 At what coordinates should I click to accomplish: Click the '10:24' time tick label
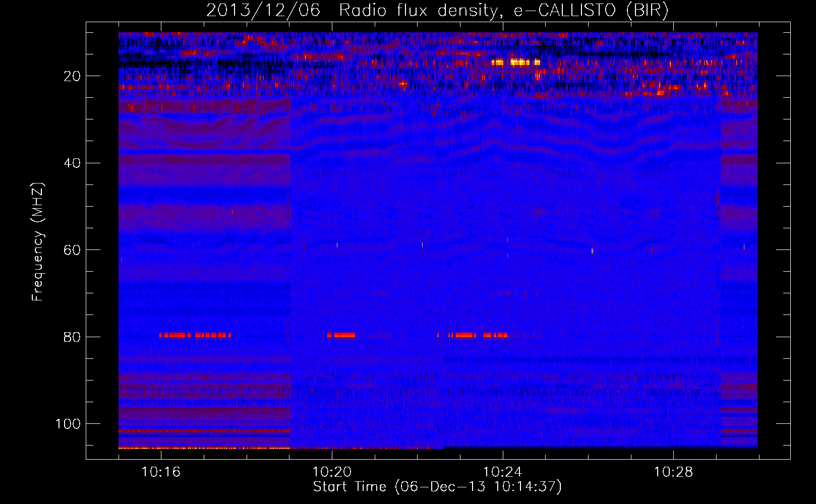pyautogui.click(x=503, y=472)
